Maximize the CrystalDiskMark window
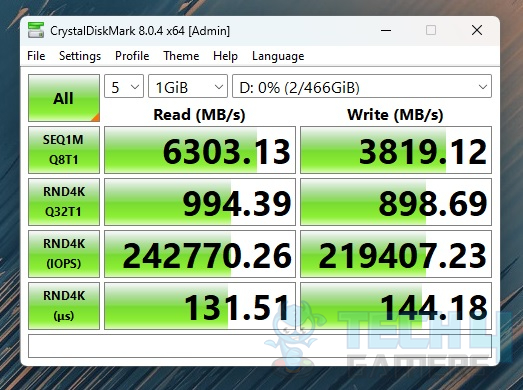 coord(431,30)
